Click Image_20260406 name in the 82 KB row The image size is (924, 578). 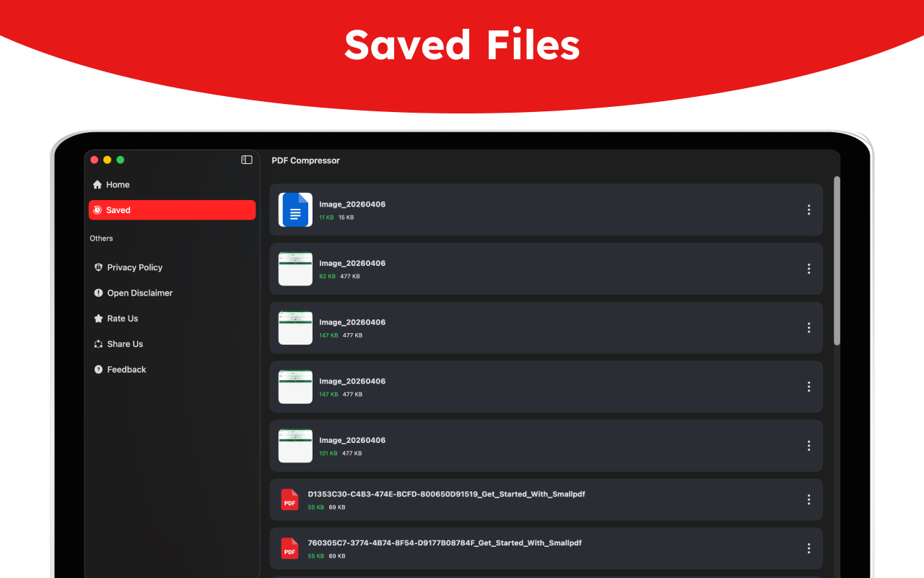click(x=352, y=264)
